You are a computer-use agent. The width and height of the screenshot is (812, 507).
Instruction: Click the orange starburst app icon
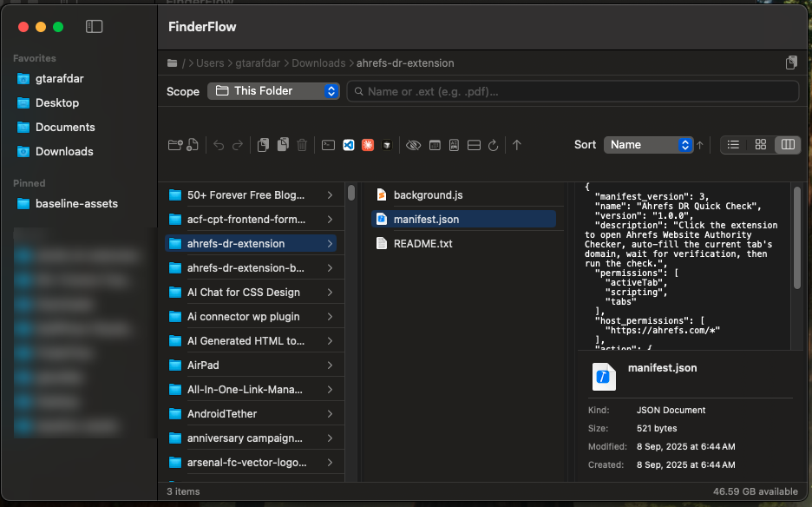368,145
